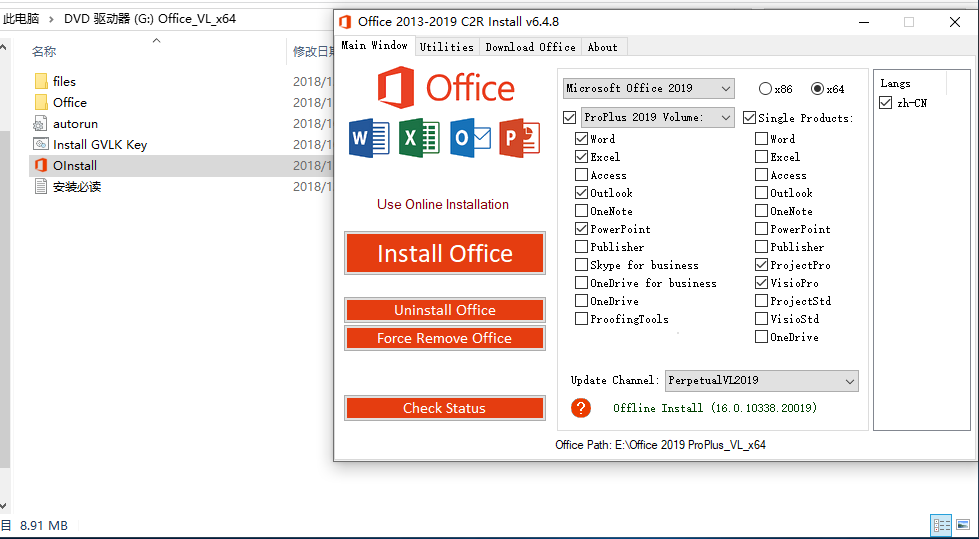Select the x86 architecture radio button
This screenshot has height=539, width=979.
point(765,89)
